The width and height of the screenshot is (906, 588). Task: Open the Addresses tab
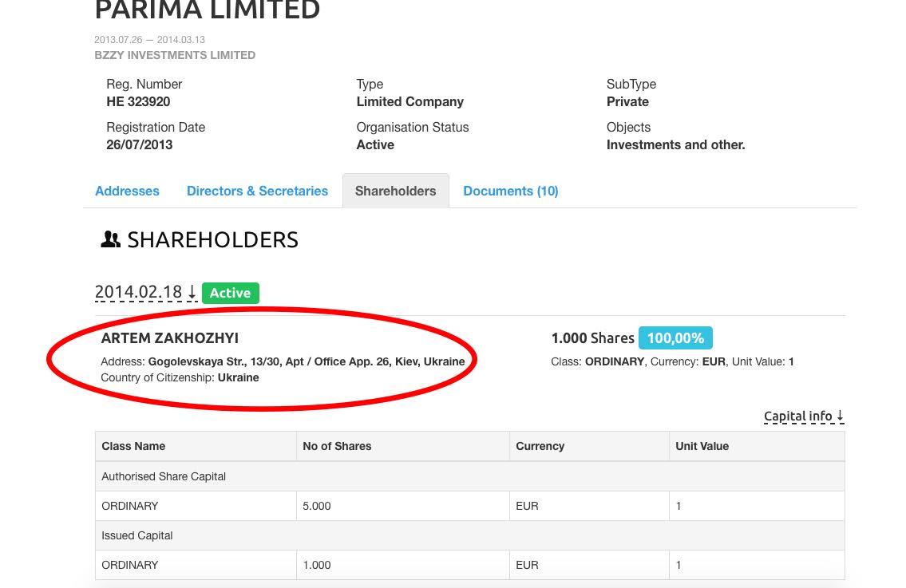(x=127, y=191)
